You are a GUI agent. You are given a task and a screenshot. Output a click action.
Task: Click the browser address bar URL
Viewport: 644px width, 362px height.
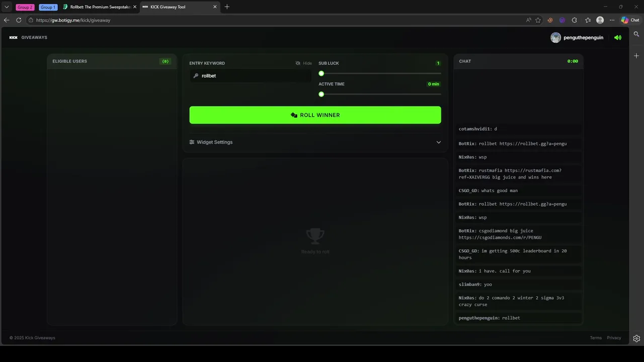point(73,20)
